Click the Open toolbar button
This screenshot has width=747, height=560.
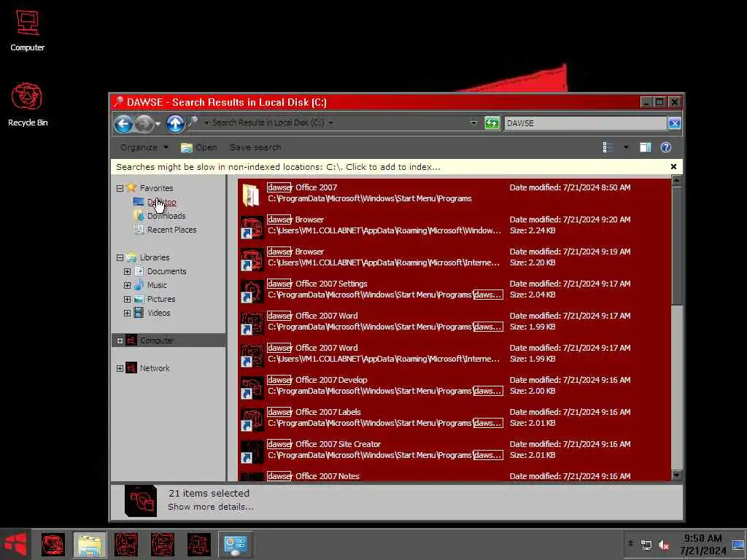pos(198,147)
